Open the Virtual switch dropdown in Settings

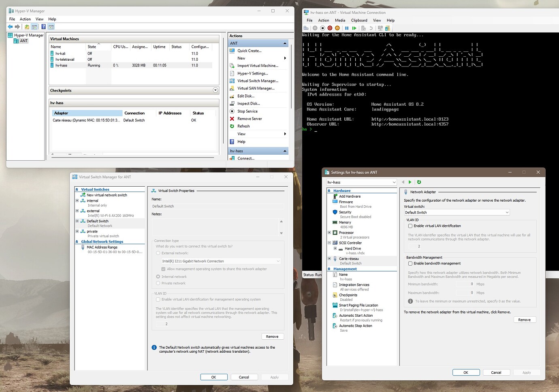tap(507, 212)
